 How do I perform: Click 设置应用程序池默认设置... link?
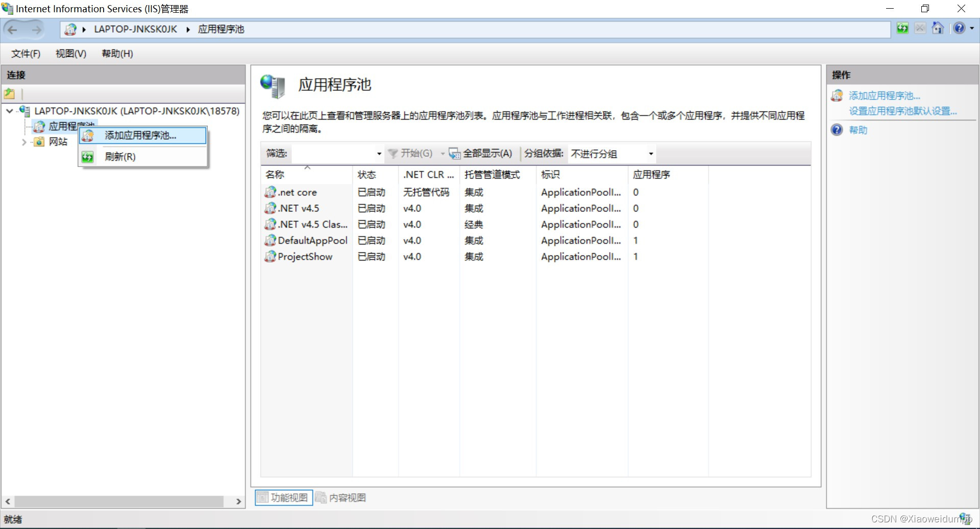point(902,111)
